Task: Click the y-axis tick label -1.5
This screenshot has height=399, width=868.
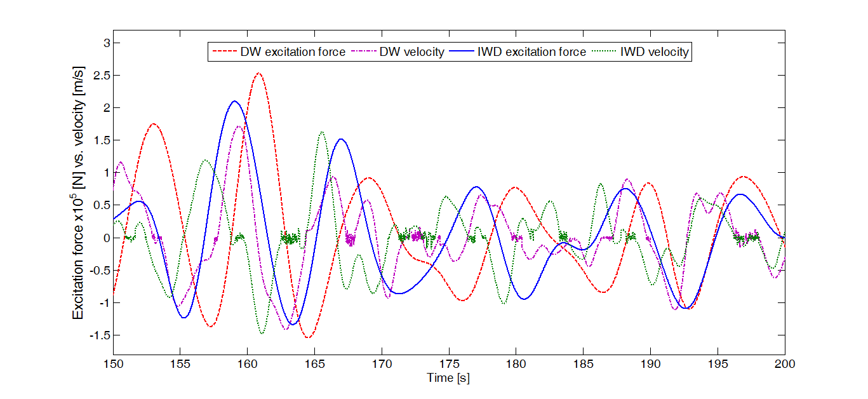Action: (x=99, y=335)
